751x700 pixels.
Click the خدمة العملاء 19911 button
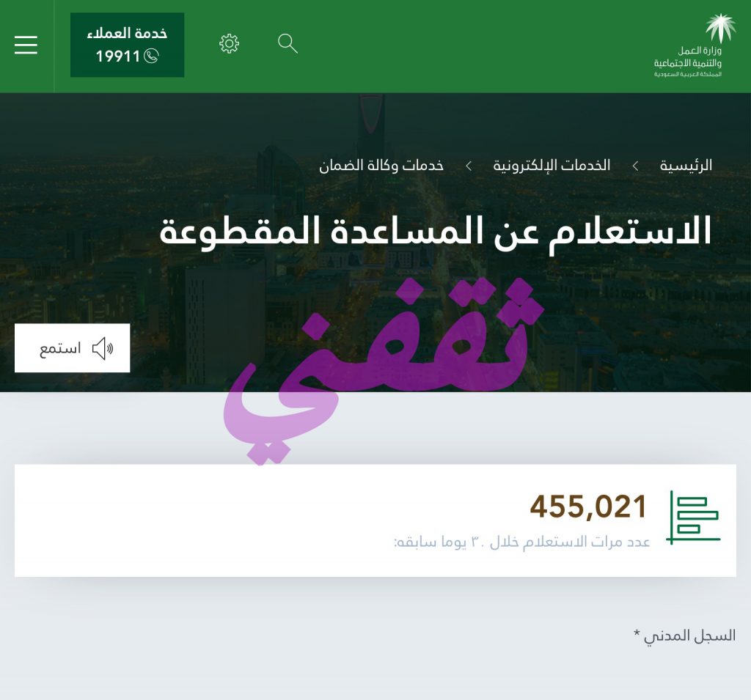click(128, 45)
